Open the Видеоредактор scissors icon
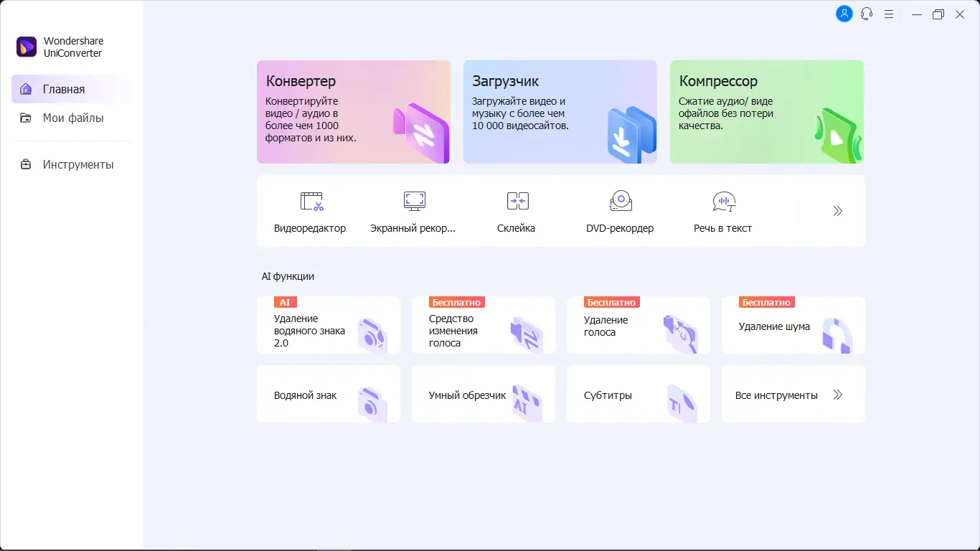Image resolution: width=980 pixels, height=551 pixels. [311, 201]
